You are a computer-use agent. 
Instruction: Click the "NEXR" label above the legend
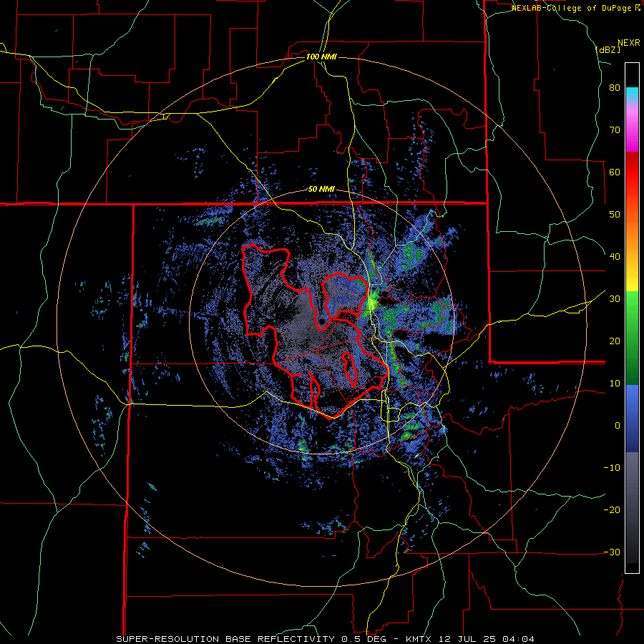click(628, 43)
